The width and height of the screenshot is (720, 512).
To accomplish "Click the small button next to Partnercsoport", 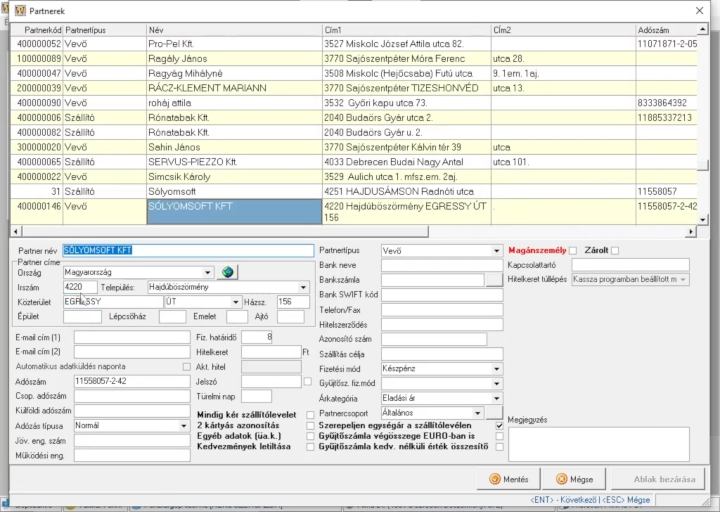I will [x=494, y=413].
